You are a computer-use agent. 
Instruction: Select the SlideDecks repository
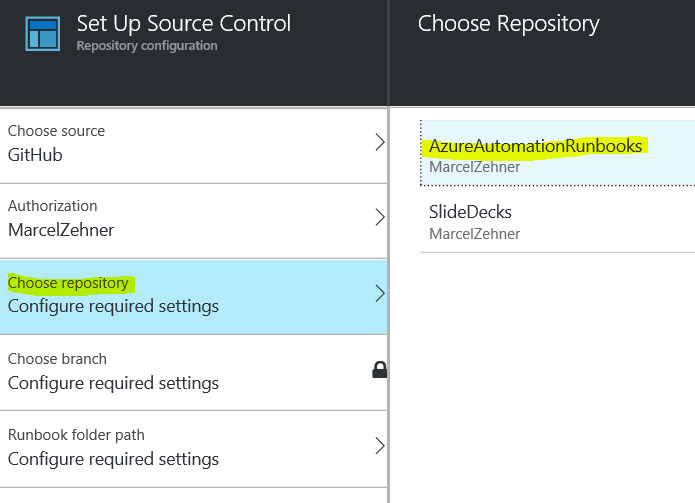[x=470, y=213]
